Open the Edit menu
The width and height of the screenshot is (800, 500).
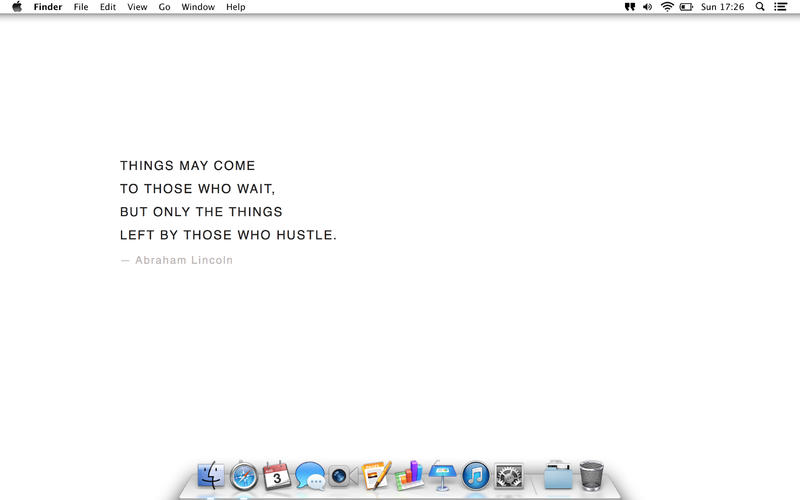[108, 7]
